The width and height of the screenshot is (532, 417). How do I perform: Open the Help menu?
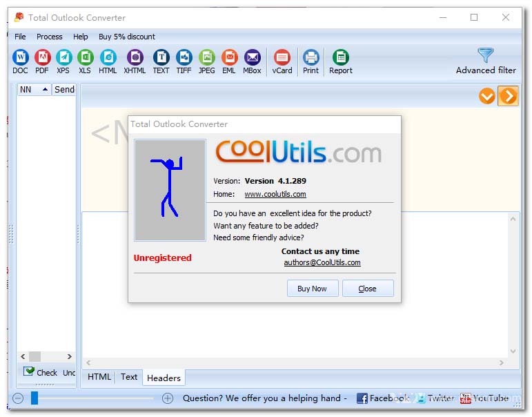click(x=81, y=37)
